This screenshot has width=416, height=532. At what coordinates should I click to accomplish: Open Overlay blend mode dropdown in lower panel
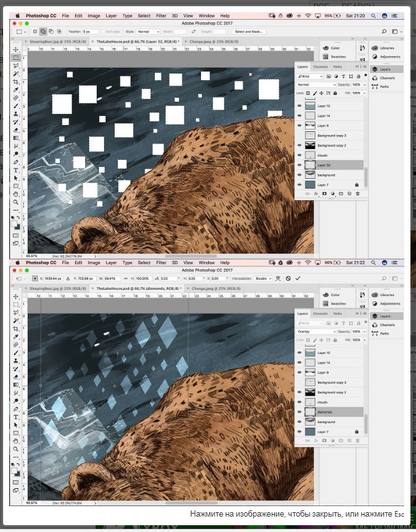point(316,332)
